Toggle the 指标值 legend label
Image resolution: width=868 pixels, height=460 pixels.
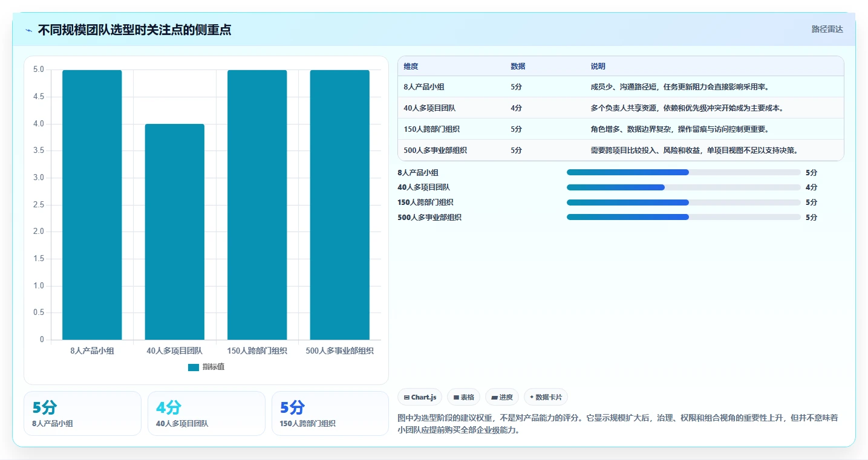point(214,367)
